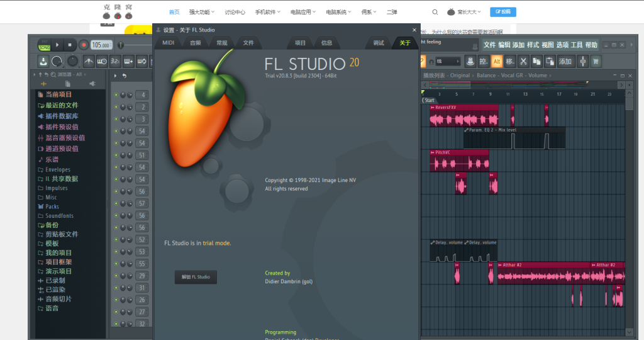Click arrow after Balance - Vocal GR - Volume

point(550,76)
